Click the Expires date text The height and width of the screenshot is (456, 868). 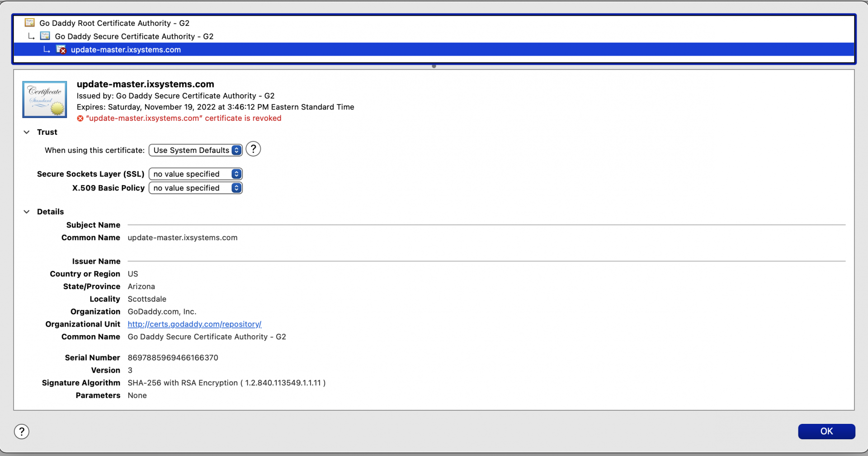point(215,107)
